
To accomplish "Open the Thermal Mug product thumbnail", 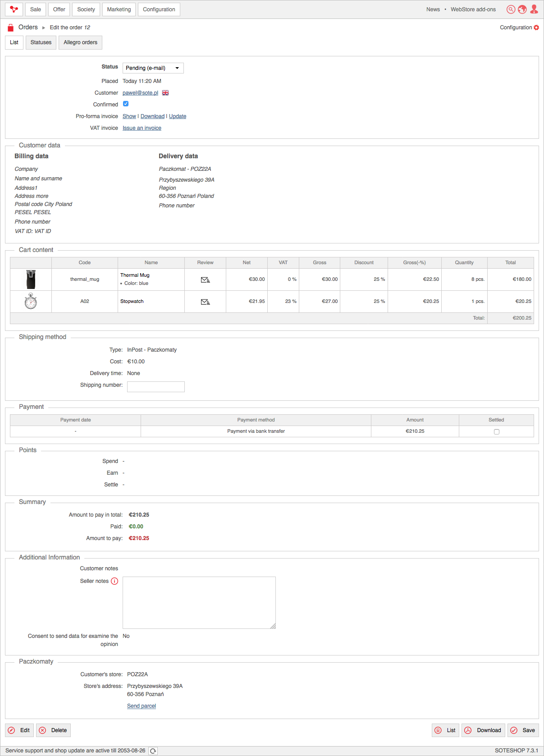I will pos(31,279).
